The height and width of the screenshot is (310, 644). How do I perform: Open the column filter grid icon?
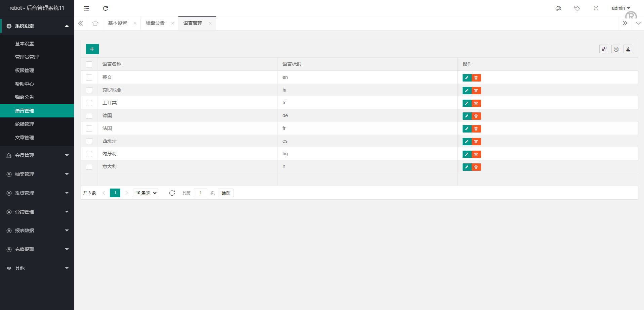pyautogui.click(x=604, y=49)
